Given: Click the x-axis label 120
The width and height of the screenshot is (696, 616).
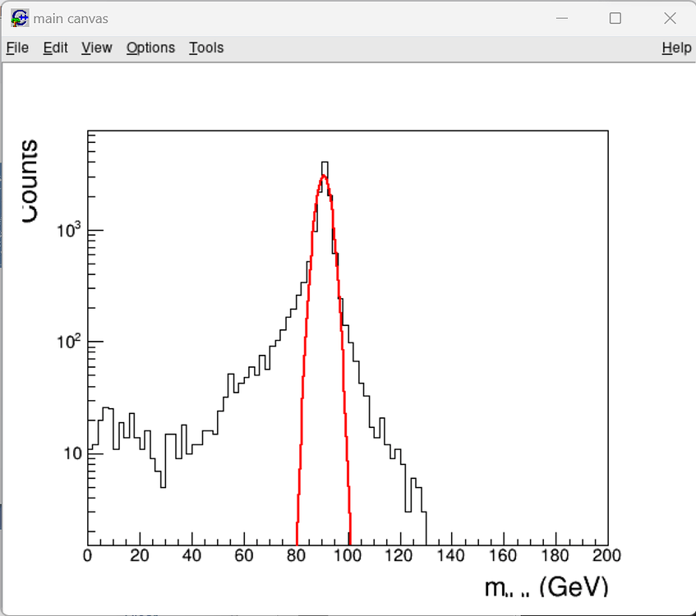Looking at the screenshot, I should coord(399,556).
